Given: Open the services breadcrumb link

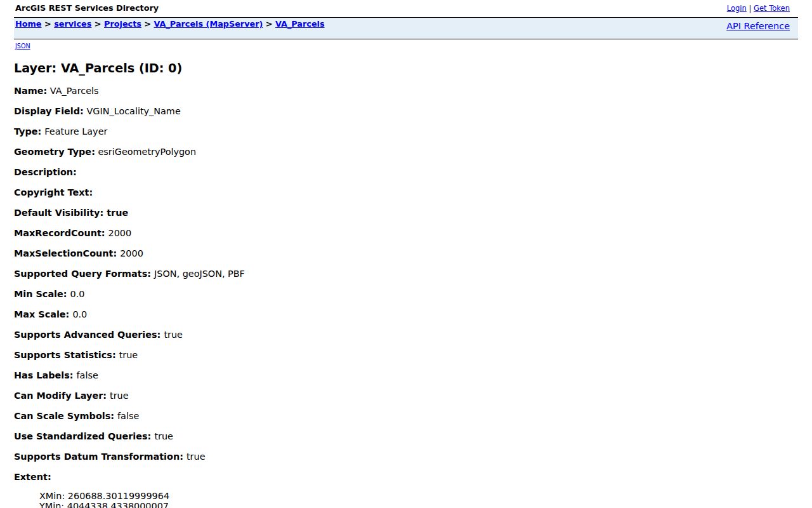Looking at the screenshot, I should coord(73,24).
